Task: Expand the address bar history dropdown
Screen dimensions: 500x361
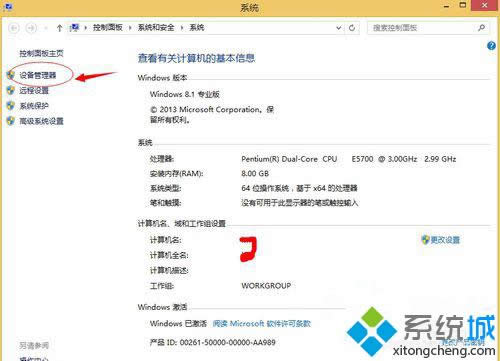Action: point(339,28)
